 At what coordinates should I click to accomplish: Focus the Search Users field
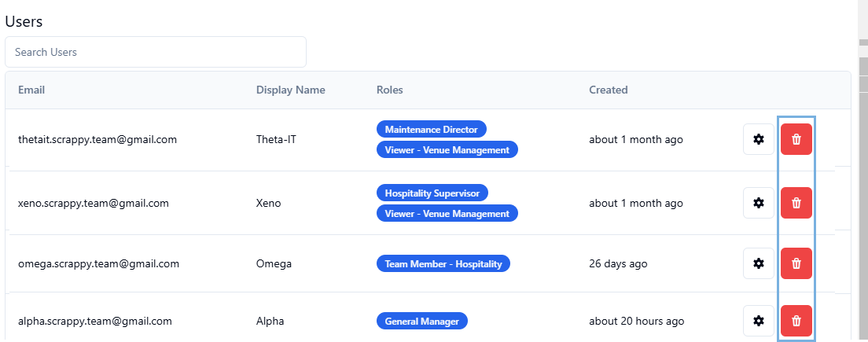[156, 52]
